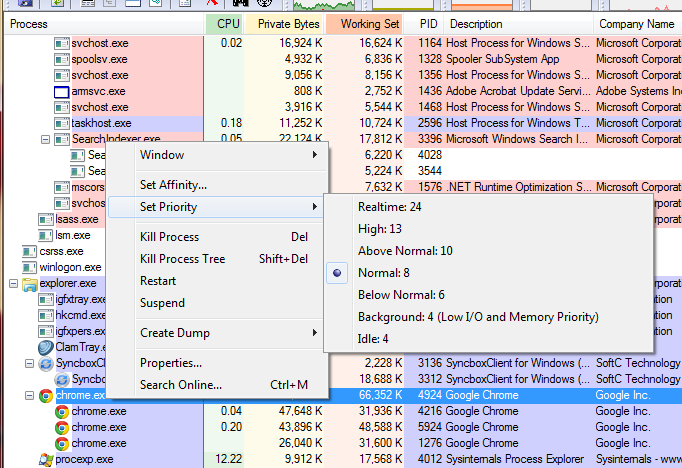The height and width of the screenshot is (468, 682).
Task: Click the Adobe Acrobat Update Service description
Action: point(518,91)
